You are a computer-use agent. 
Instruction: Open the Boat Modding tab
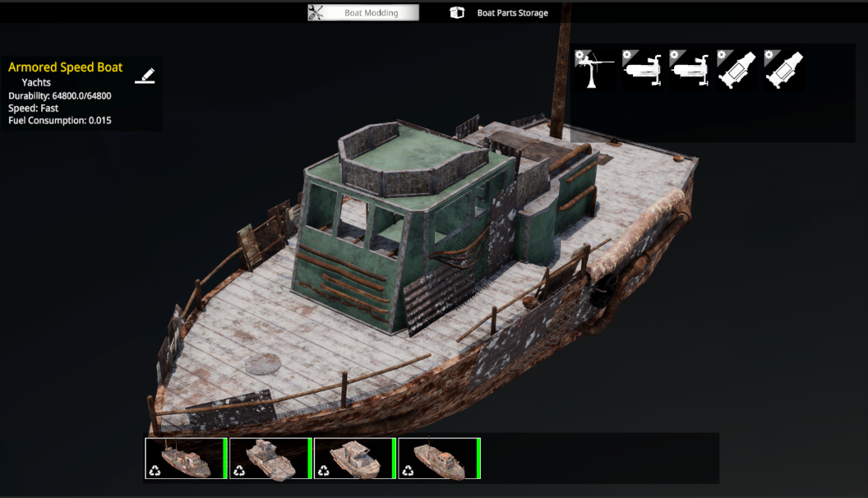pos(363,12)
